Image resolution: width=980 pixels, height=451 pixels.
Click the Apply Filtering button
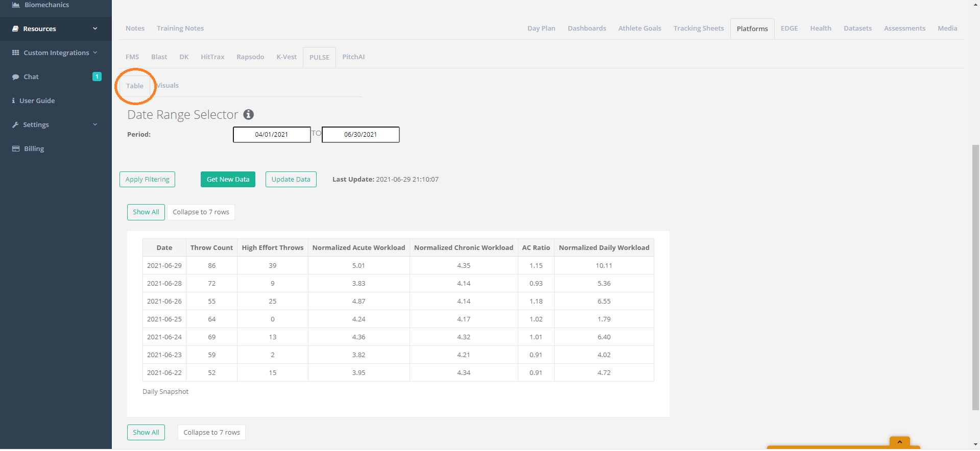point(147,180)
